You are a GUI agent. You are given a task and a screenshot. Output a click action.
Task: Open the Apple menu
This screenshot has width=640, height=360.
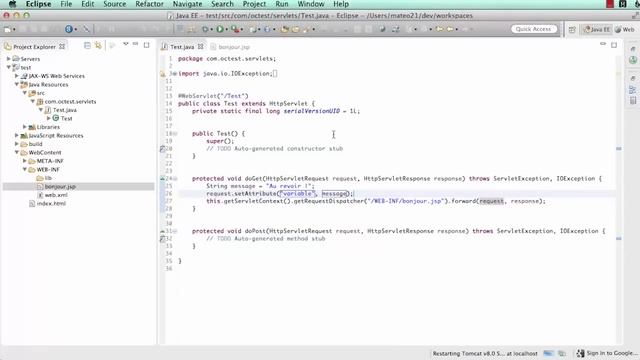(x=12, y=4)
